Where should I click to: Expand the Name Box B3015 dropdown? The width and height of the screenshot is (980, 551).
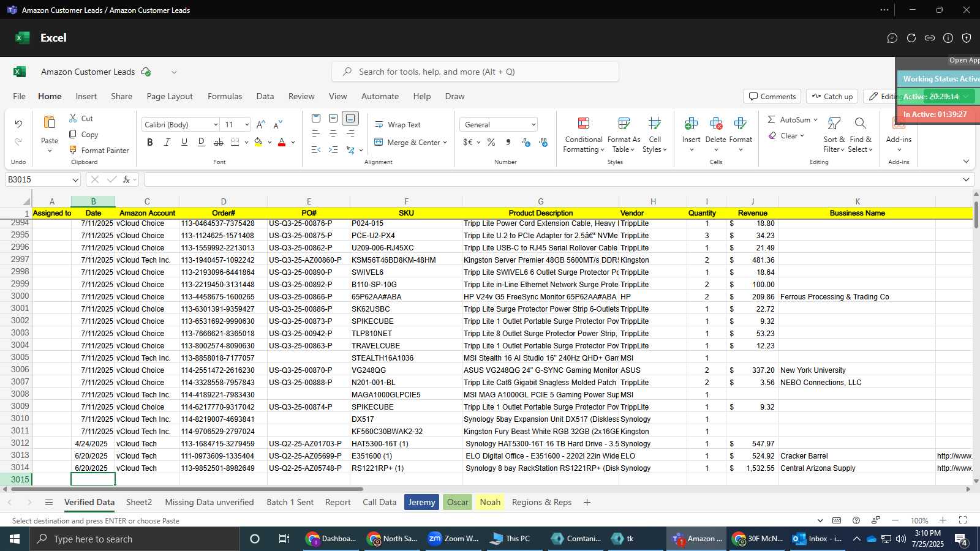75,180
